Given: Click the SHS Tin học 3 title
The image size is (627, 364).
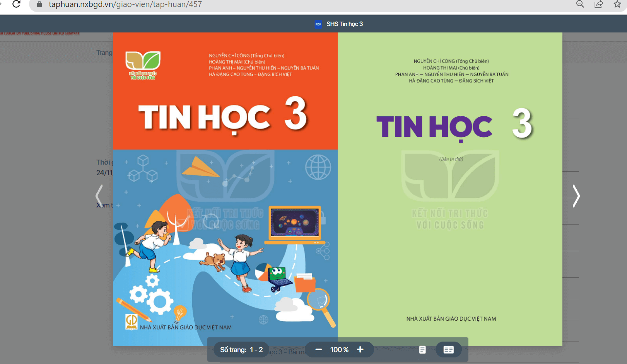Looking at the screenshot, I should tap(345, 24).
